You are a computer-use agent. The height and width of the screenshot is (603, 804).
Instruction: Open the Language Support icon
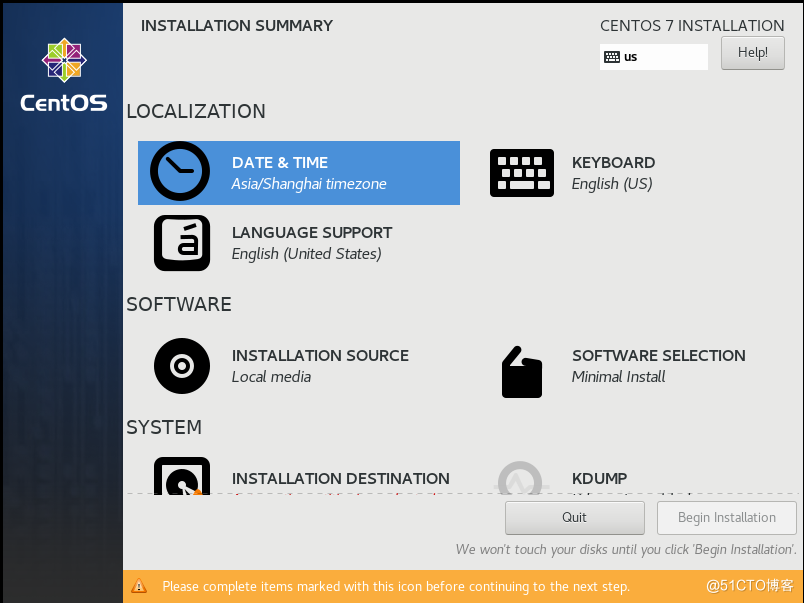[181, 243]
